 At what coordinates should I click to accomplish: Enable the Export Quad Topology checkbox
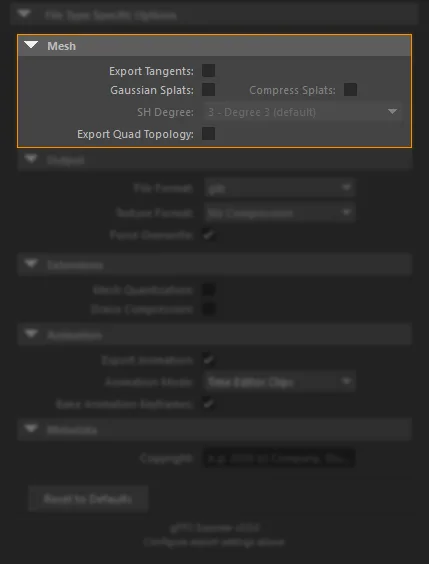point(208,133)
